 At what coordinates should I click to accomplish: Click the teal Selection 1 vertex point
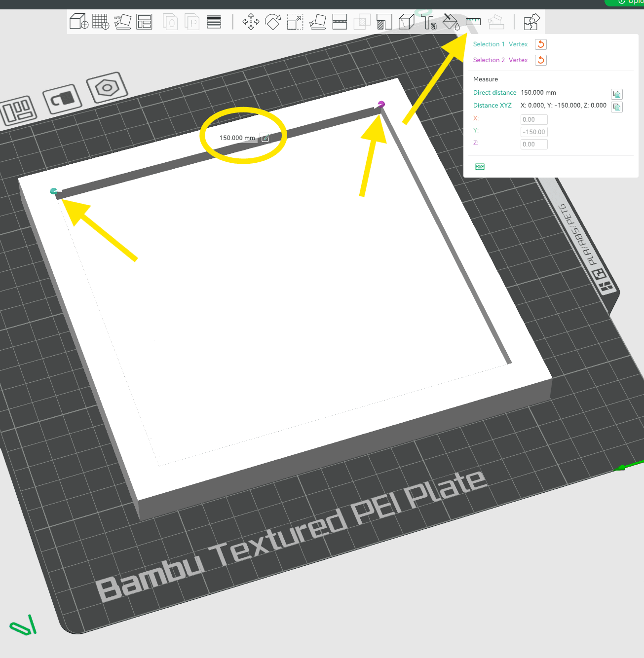54,191
